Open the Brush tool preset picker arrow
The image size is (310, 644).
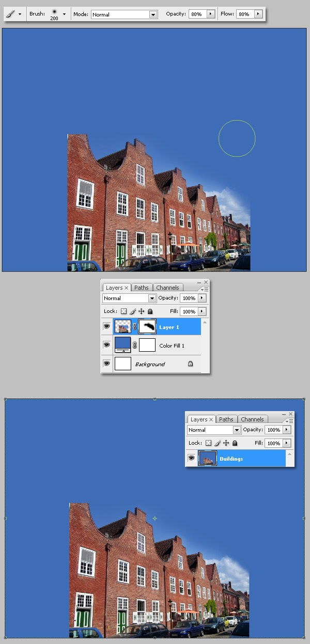[x=20, y=14]
